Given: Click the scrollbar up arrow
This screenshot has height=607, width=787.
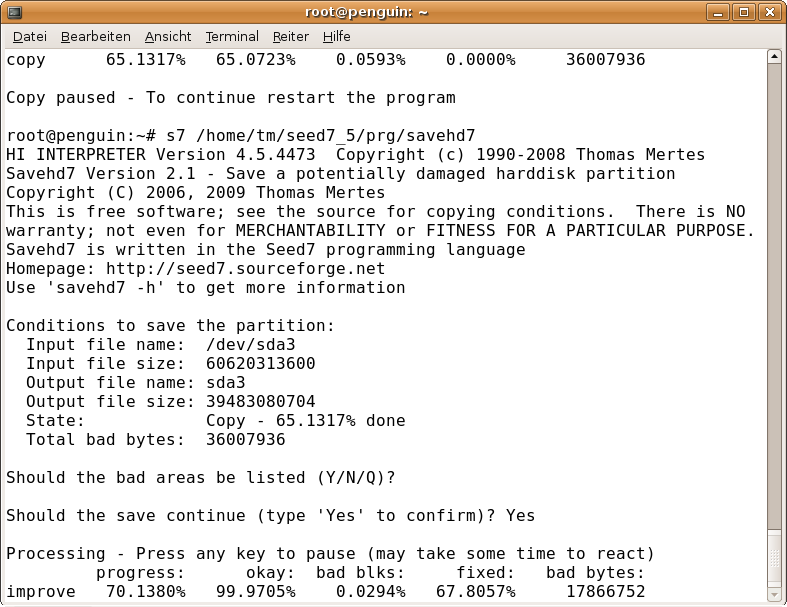Looking at the screenshot, I should pos(774,56).
